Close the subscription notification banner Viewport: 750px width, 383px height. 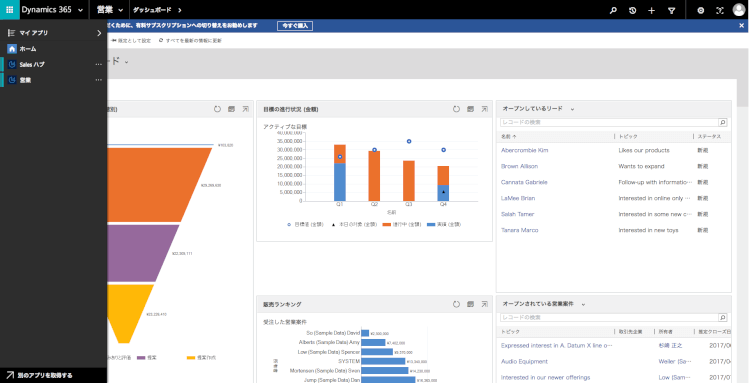pyautogui.click(x=742, y=26)
